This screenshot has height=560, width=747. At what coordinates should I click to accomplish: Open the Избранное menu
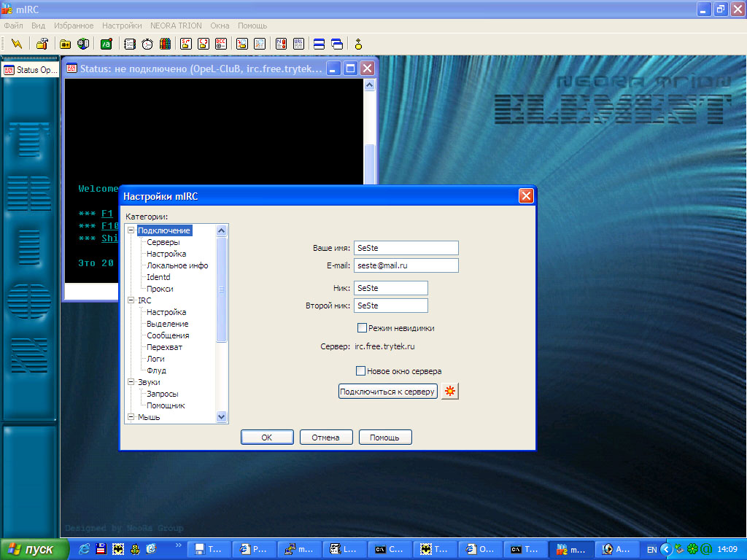tap(74, 26)
